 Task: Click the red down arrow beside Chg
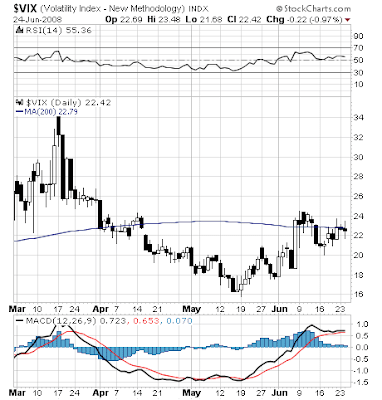tap(348, 20)
